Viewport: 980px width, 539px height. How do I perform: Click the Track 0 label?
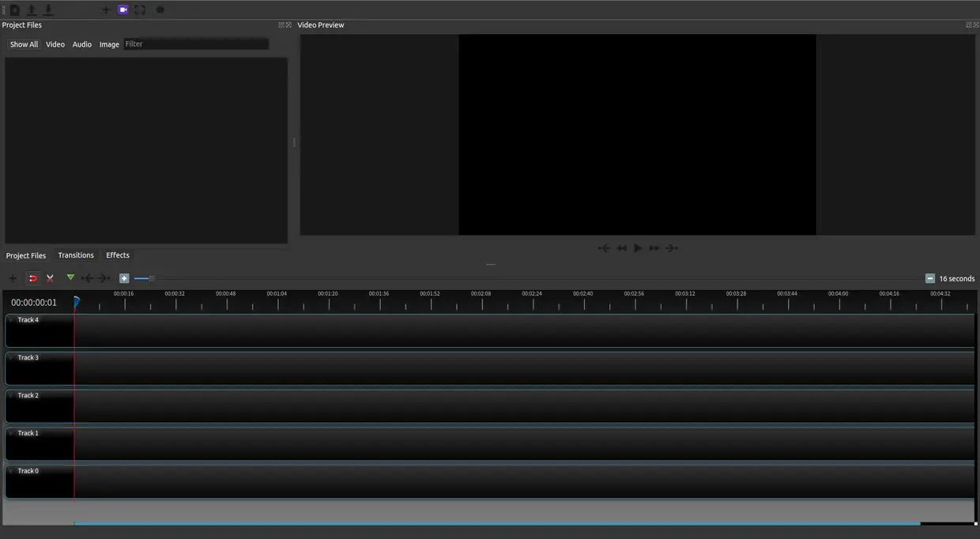28,471
